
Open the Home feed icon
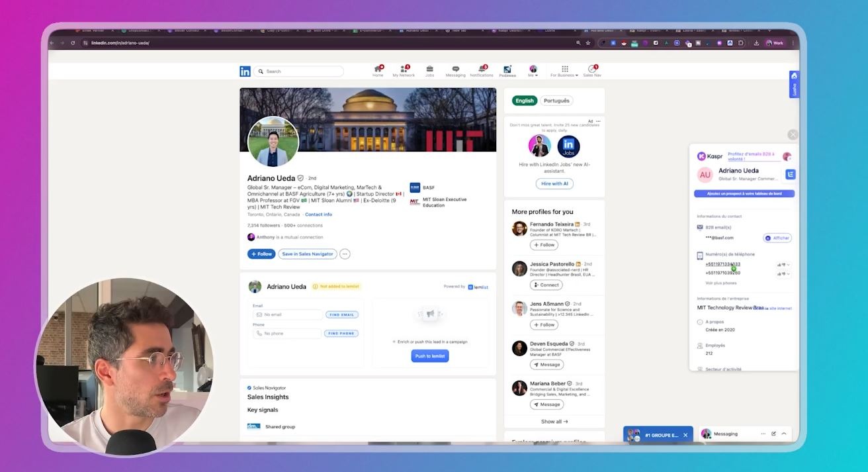pyautogui.click(x=378, y=71)
